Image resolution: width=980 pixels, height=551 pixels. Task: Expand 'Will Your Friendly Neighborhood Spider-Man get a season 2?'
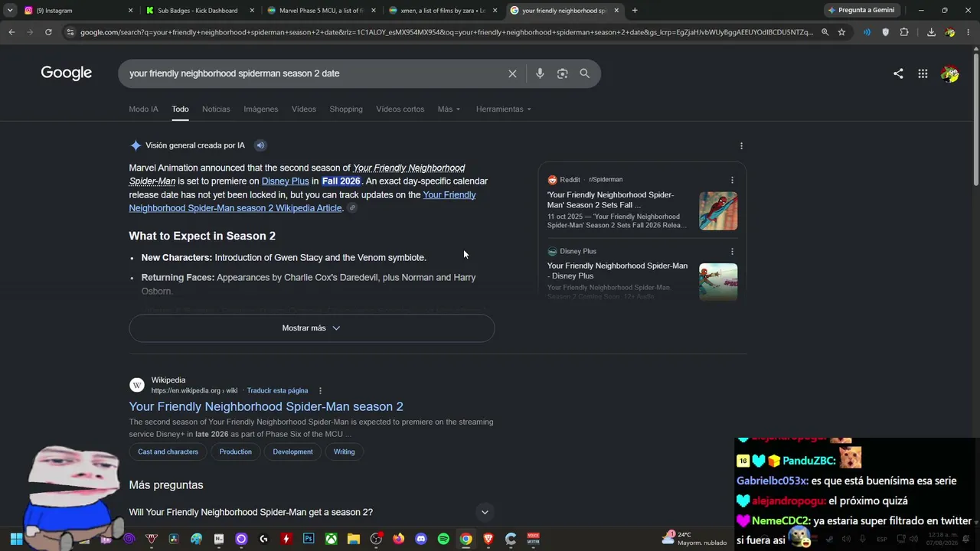click(x=312, y=512)
